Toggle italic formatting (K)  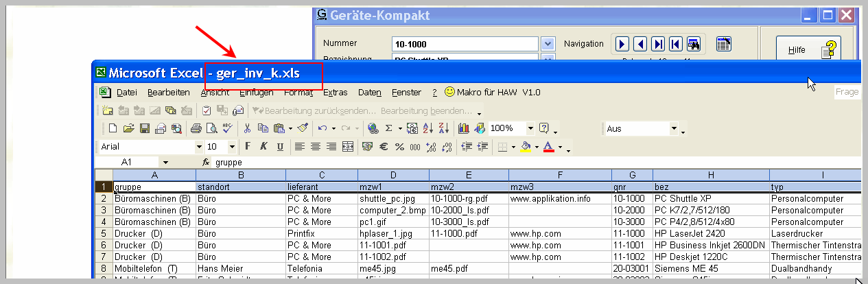(263, 146)
